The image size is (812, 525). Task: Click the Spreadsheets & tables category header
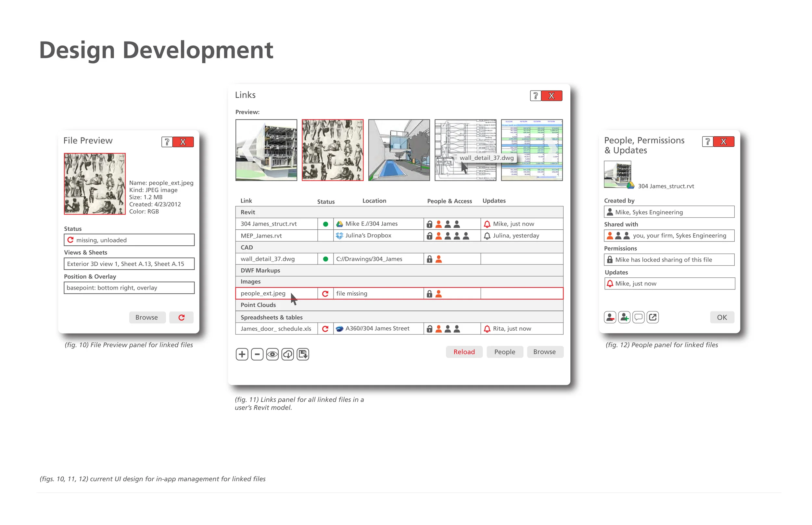(x=272, y=317)
